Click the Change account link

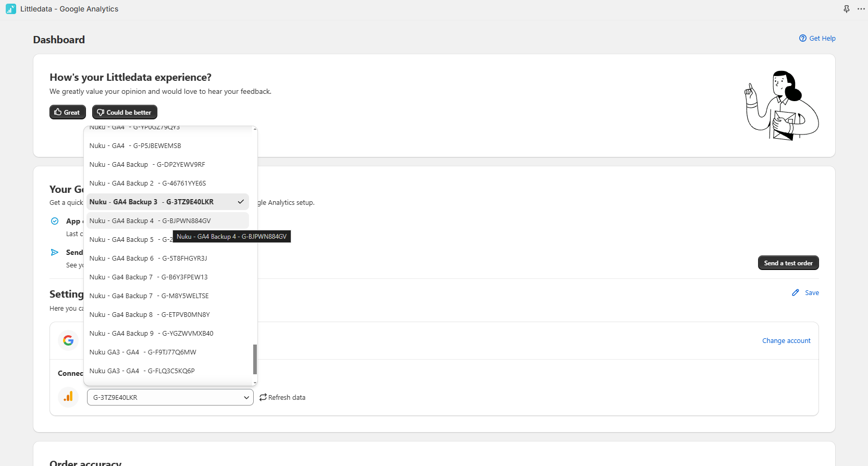point(786,340)
